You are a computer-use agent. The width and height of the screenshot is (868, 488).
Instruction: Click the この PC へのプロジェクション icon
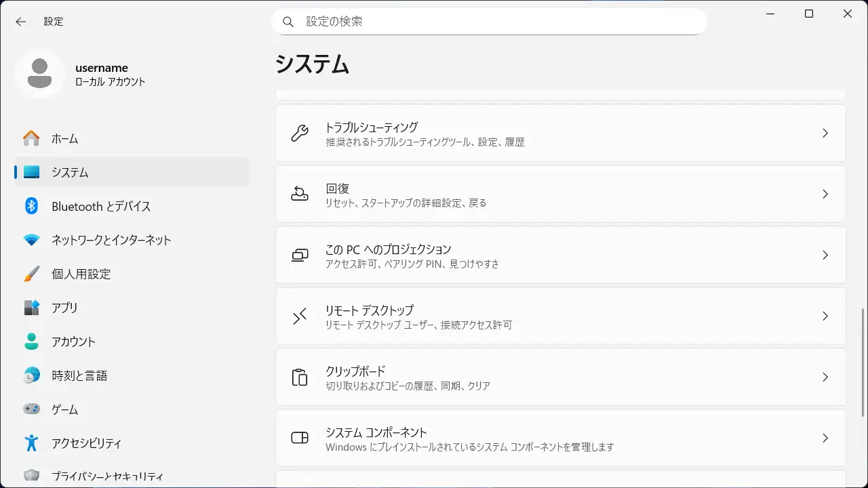coord(300,255)
